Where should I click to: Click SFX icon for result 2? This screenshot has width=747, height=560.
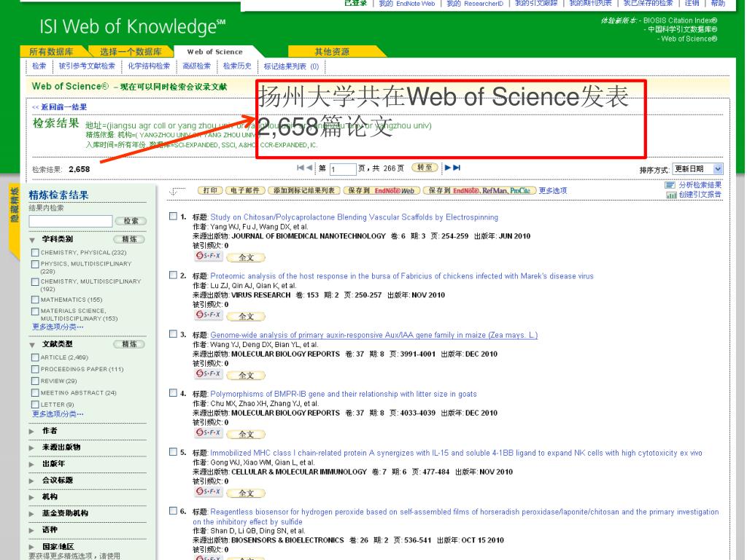click(208, 315)
